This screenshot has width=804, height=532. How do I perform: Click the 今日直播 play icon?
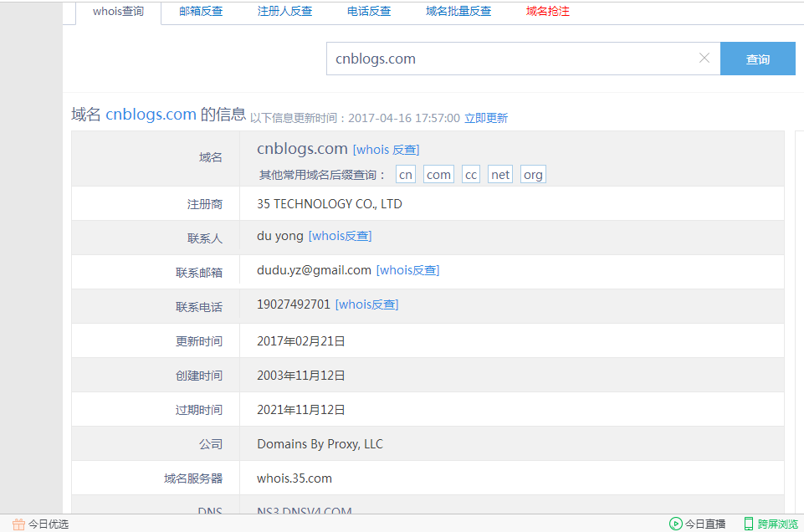pos(675,524)
